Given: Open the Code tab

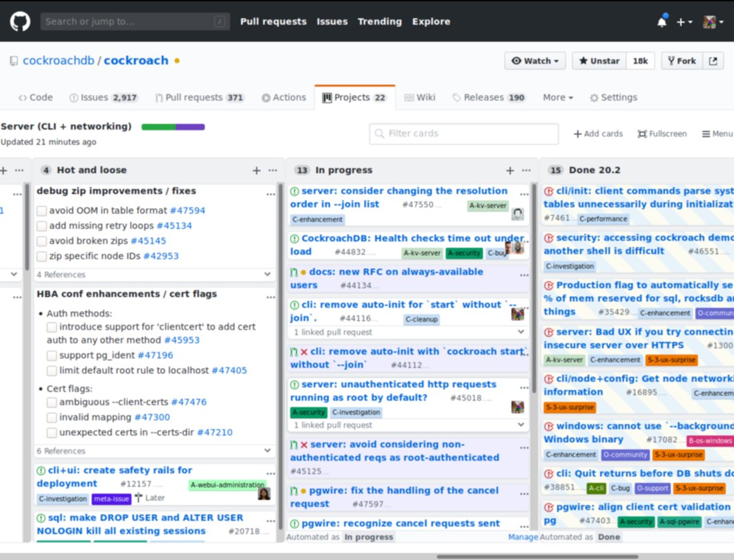Looking at the screenshot, I should pos(35,97).
